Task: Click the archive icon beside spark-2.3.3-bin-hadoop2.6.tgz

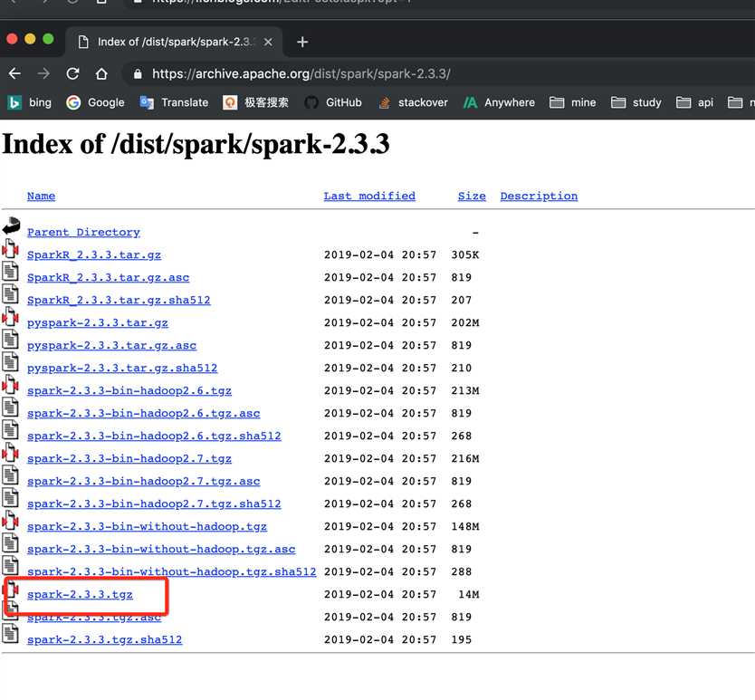Action: (11, 385)
